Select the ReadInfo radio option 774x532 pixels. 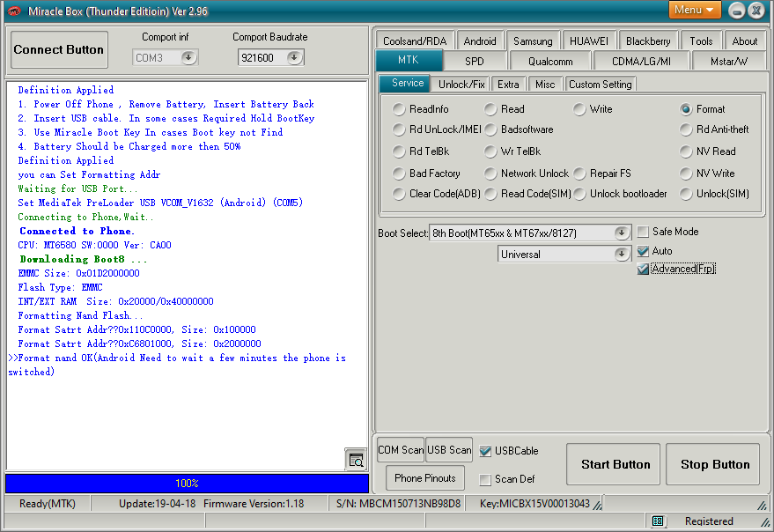[421, 109]
